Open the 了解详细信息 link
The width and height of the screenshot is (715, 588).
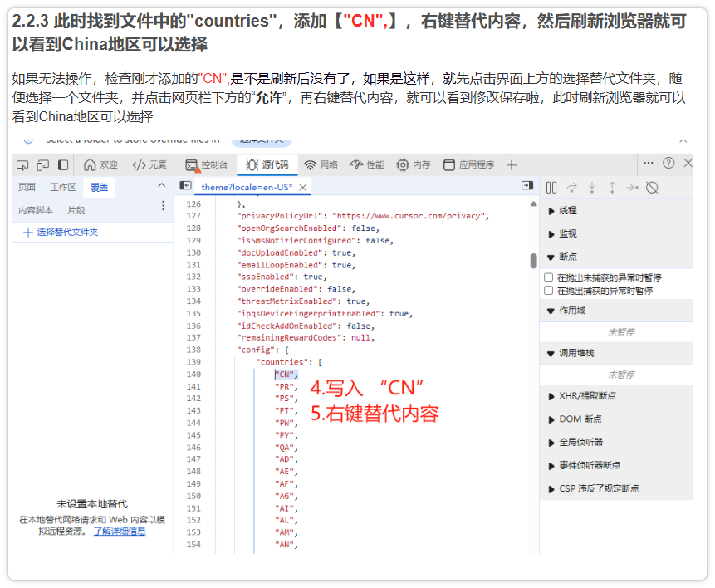pyautogui.click(x=120, y=531)
